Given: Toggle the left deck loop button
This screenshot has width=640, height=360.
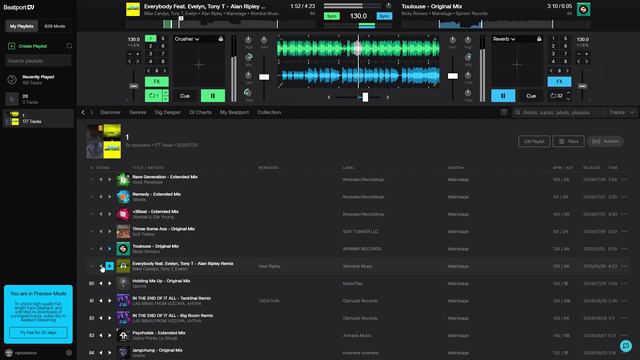Looking at the screenshot, I should tap(153, 96).
